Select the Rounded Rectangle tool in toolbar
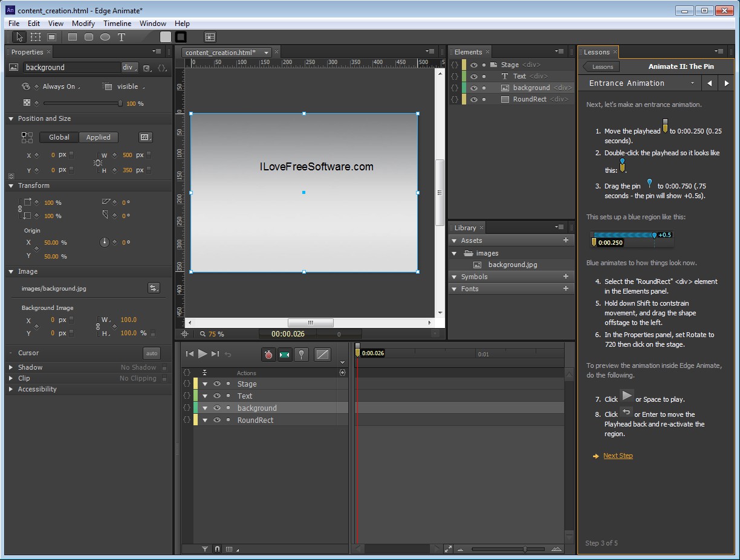740x560 pixels. 89,37
